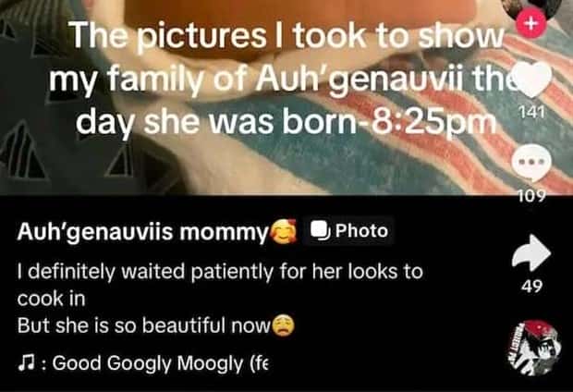Tap the "But she is so beautiful now" line

[x=143, y=325]
